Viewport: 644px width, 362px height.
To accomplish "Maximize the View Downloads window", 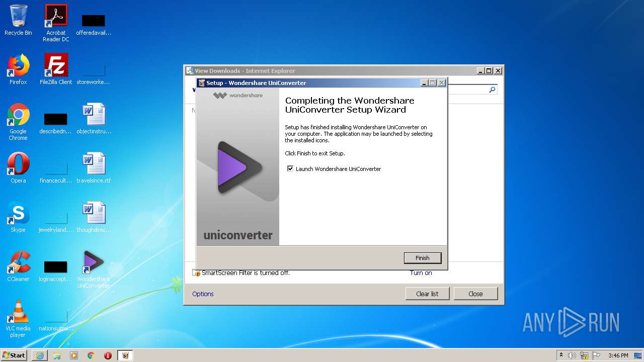I will point(489,71).
